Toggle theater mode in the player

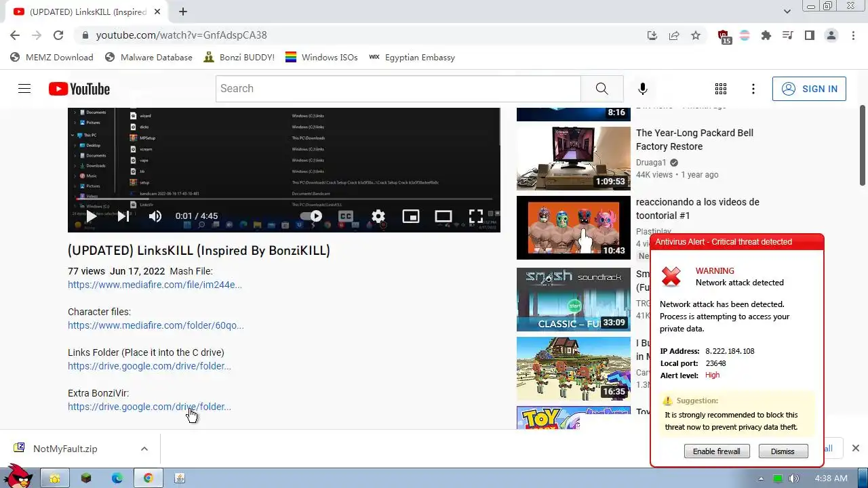point(443,216)
